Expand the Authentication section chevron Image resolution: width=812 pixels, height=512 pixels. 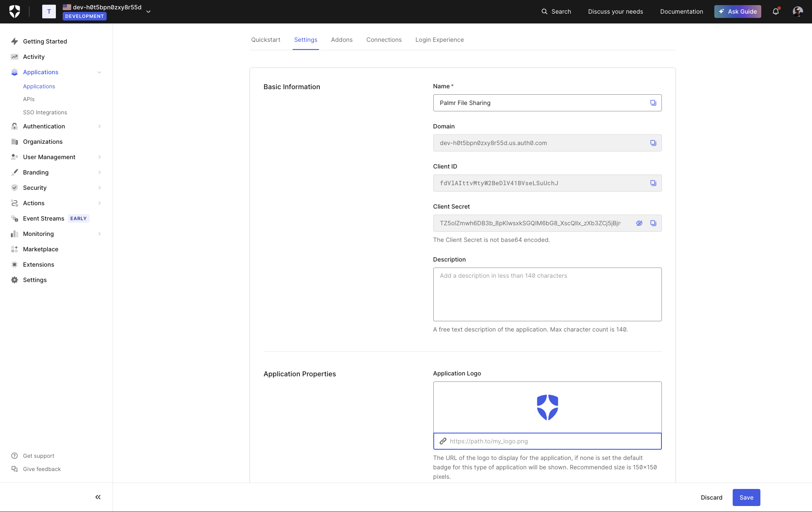(99, 126)
